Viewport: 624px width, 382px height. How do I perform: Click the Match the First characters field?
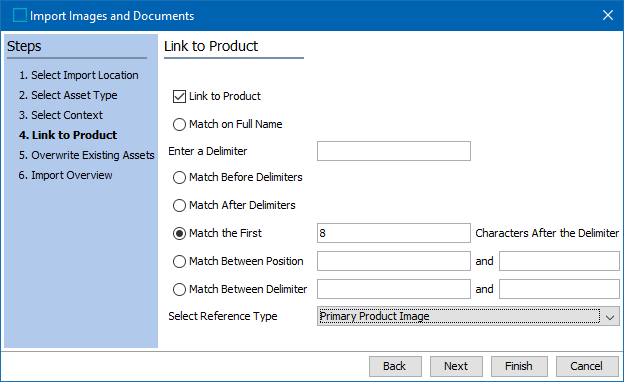394,233
